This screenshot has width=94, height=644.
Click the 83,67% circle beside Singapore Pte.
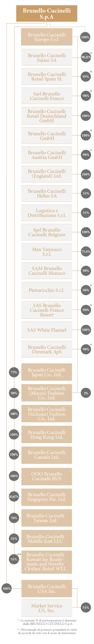click(14, 496)
